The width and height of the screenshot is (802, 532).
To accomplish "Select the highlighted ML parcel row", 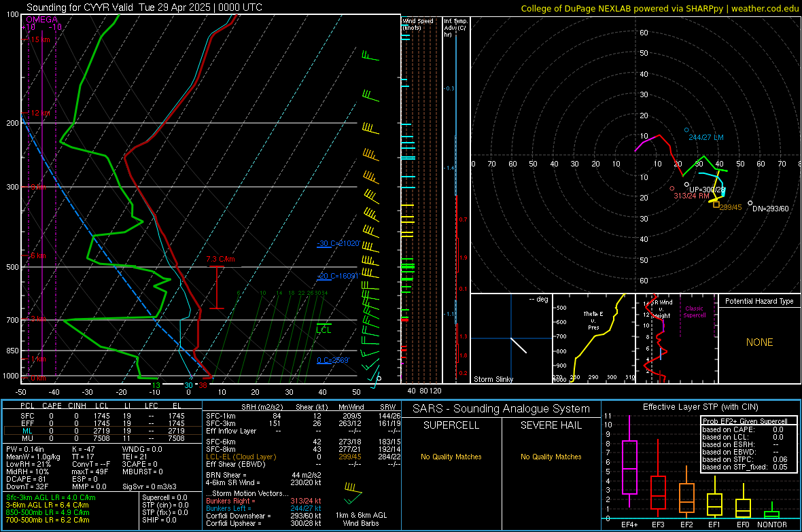I will [x=103, y=431].
